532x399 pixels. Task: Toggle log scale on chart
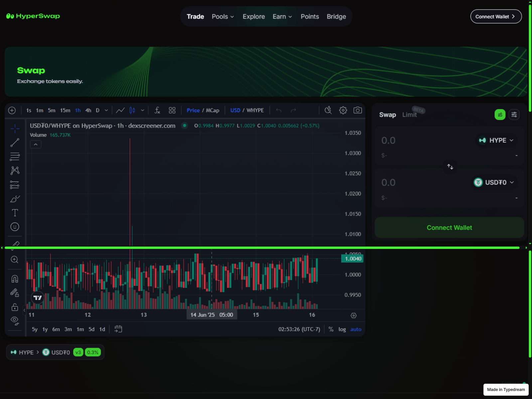coord(342,329)
